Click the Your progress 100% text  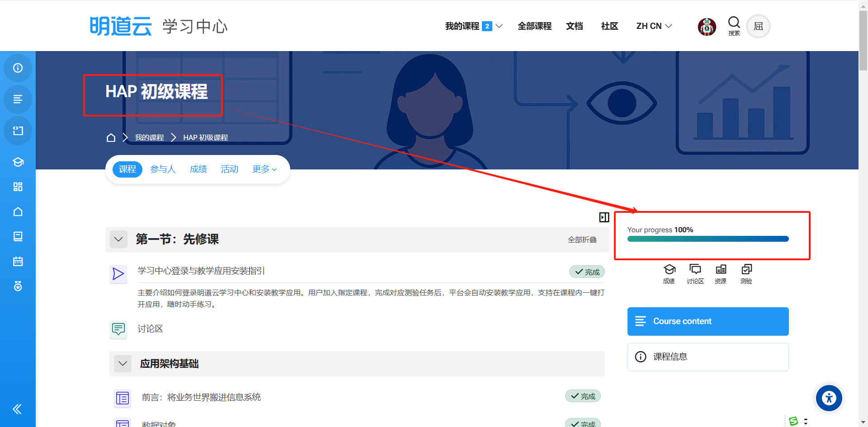[660, 230]
